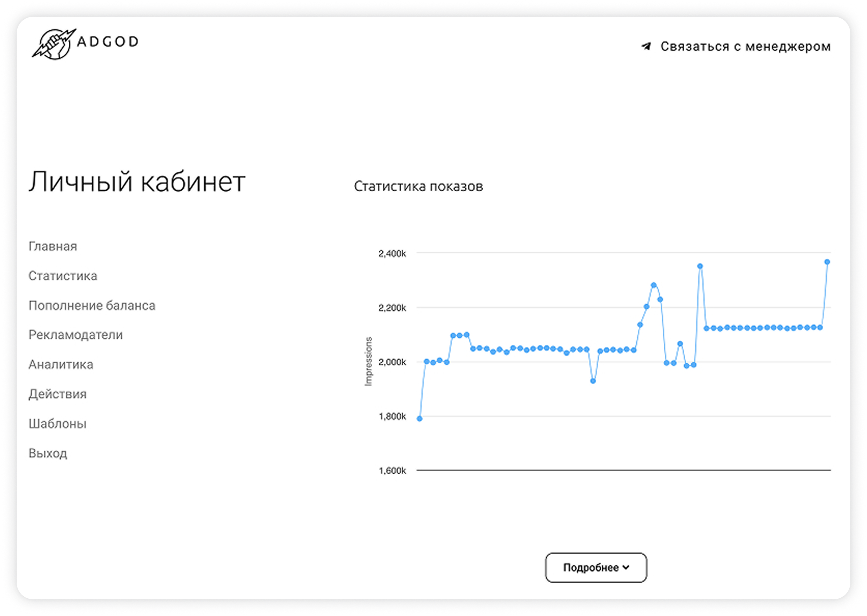Expand details via the Подробнее chevron arrow

click(626, 568)
